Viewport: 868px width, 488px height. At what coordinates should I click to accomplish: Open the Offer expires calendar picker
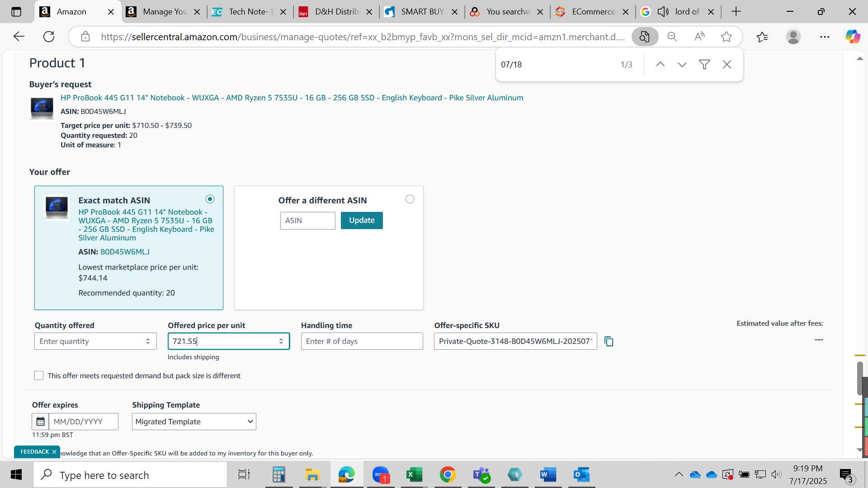(x=40, y=422)
